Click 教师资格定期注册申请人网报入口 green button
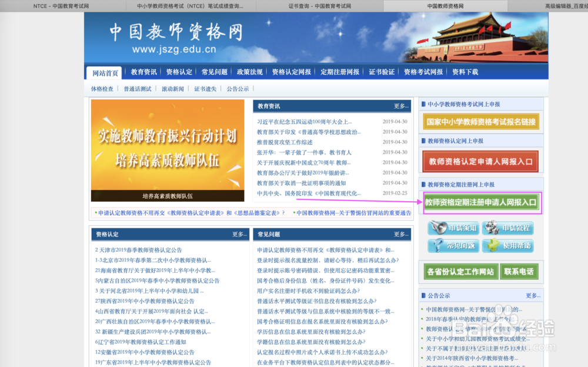The image size is (588, 367). pos(482,202)
